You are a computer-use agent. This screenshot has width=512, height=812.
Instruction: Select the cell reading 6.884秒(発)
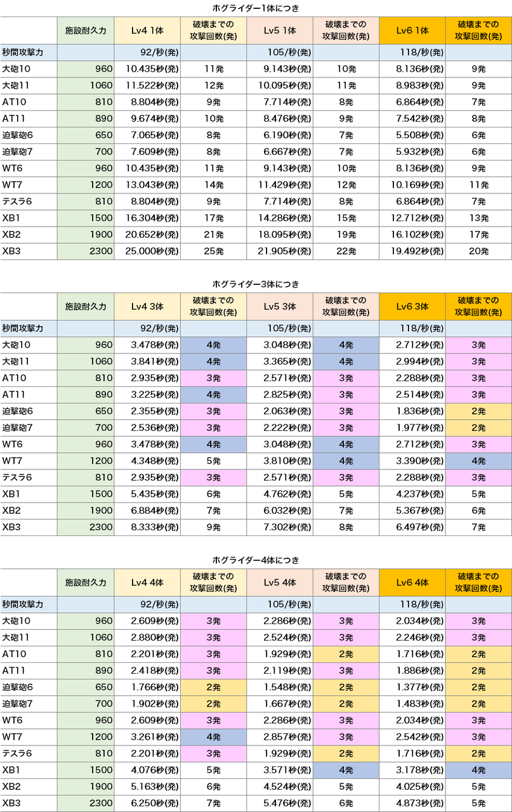[148, 511]
